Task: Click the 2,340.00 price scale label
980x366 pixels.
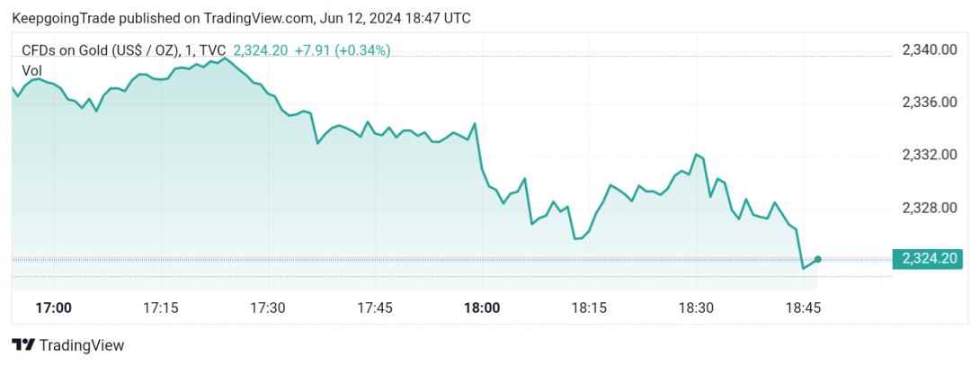Action: click(x=930, y=49)
